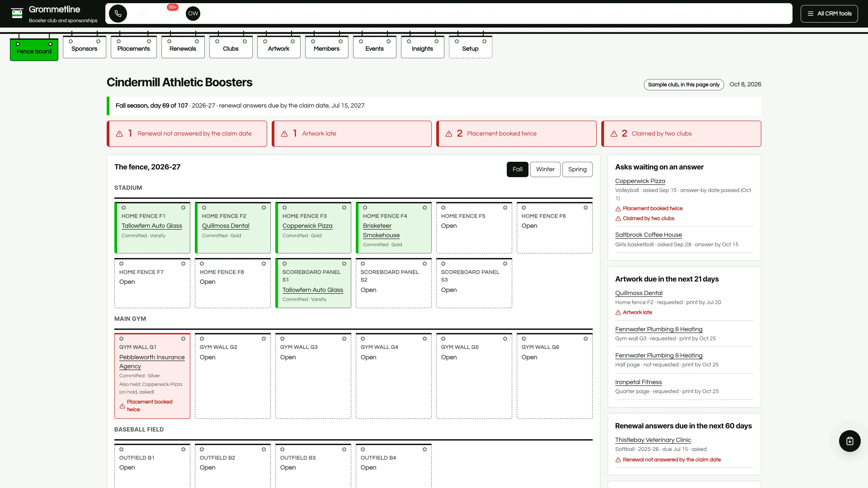The width and height of the screenshot is (868, 488).
Task: Open the Renewal not answered alert card
Action: (187, 134)
